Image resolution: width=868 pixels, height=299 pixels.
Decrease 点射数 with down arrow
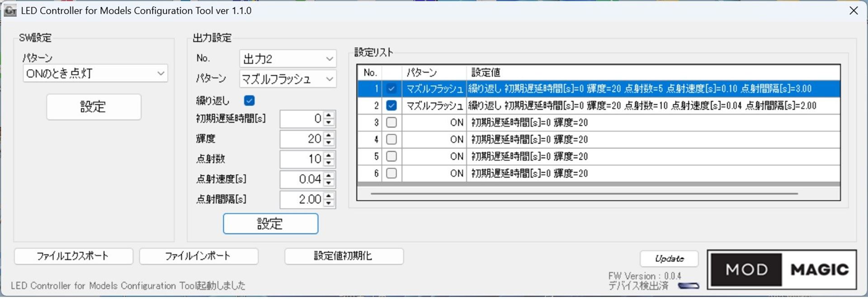pyautogui.click(x=329, y=163)
